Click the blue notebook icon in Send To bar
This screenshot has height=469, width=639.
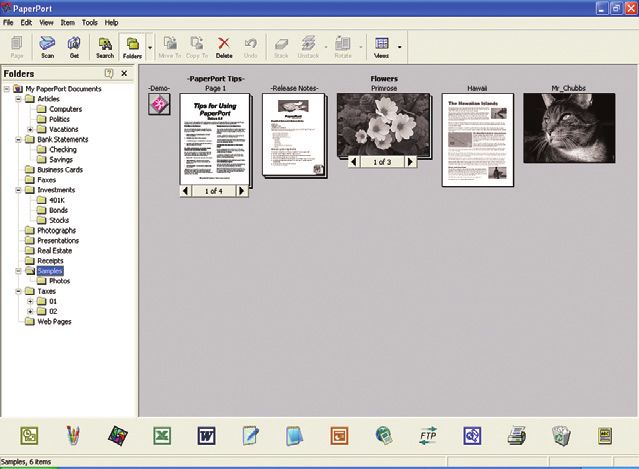(x=295, y=436)
